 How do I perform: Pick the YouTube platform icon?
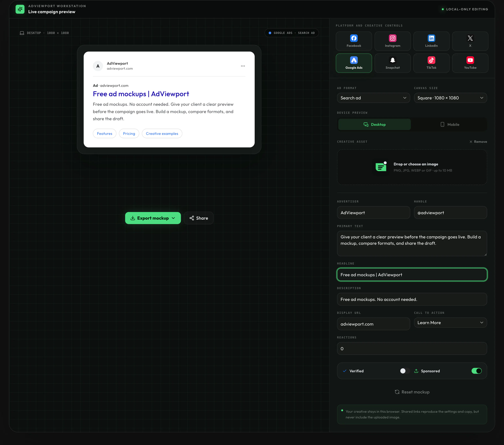[x=470, y=60]
